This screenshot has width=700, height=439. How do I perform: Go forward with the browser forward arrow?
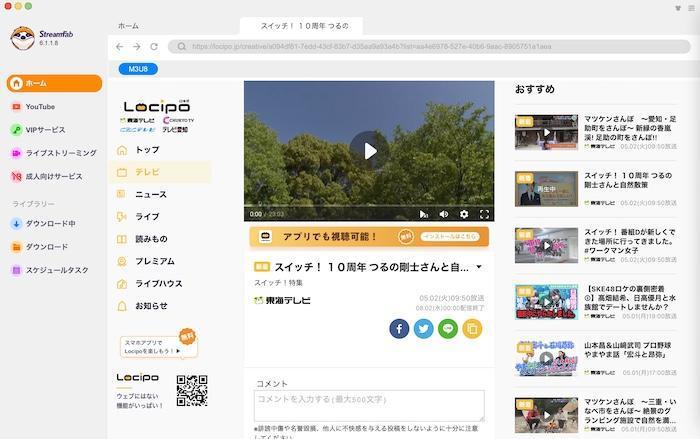[x=137, y=46]
